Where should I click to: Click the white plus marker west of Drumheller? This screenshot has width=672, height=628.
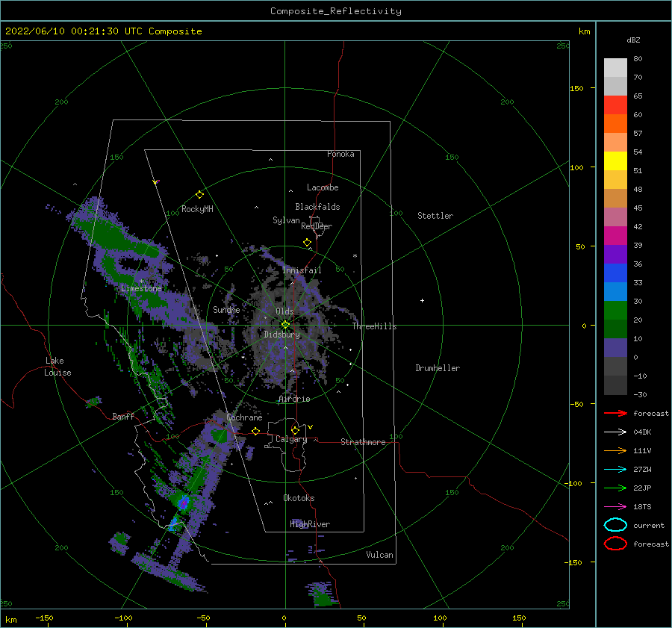point(422,300)
